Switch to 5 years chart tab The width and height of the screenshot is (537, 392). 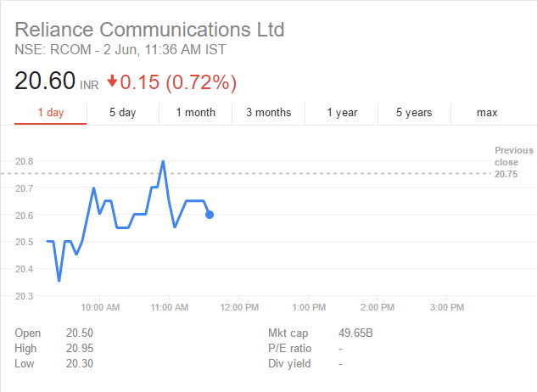414,113
